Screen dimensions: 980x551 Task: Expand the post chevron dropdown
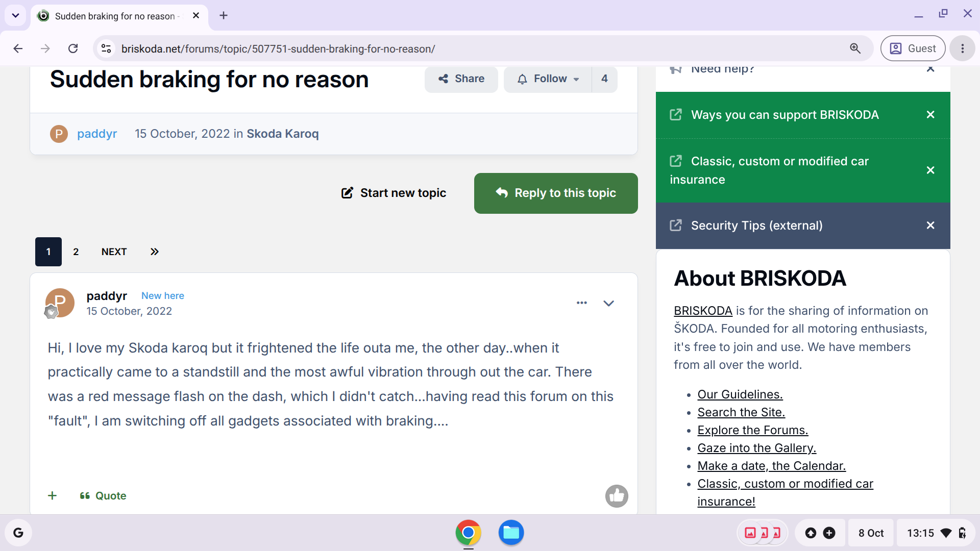[608, 303]
